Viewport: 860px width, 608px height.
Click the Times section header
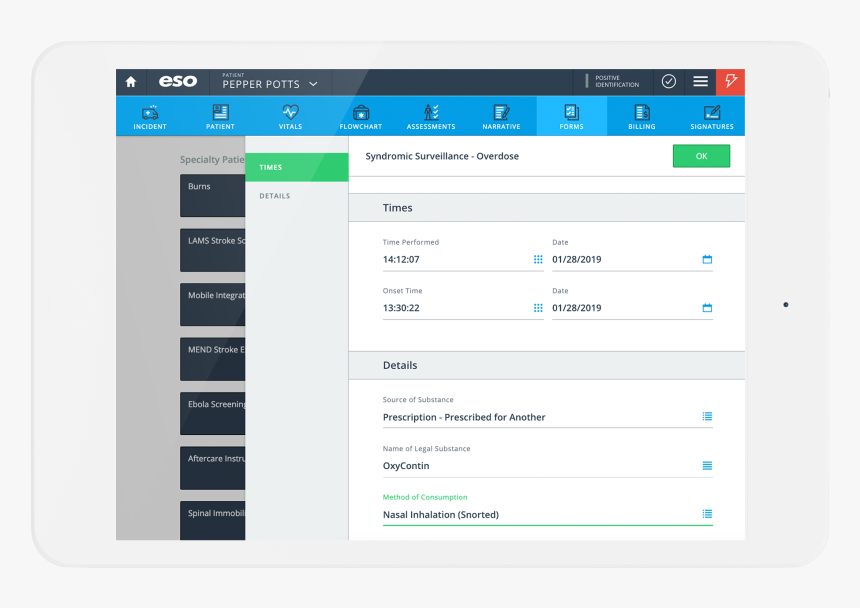click(x=547, y=208)
